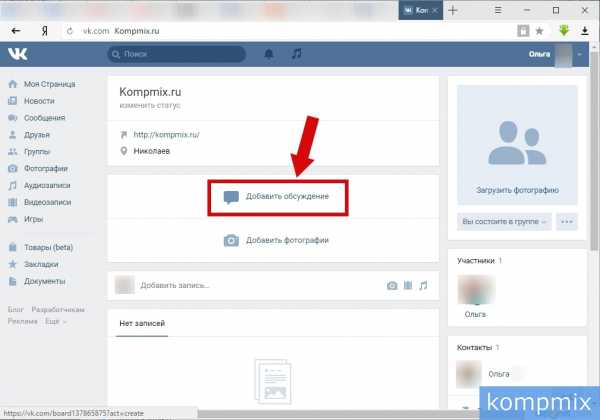Screen dimensions: 600x420
Task: Open the browser hamburger menu
Action: pyautogui.click(x=498, y=10)
